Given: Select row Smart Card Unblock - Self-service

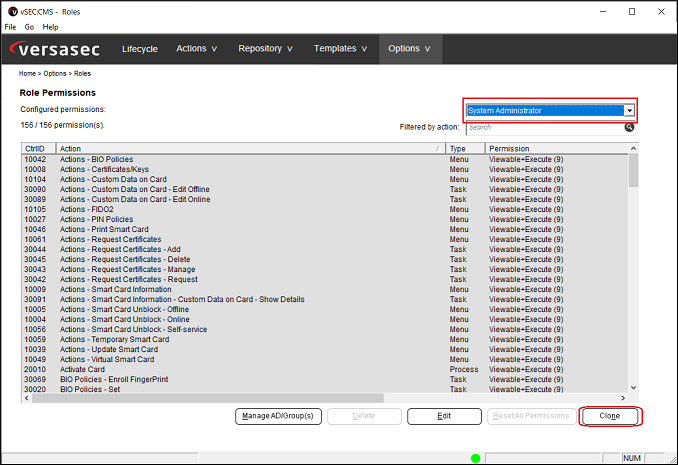Looking at the screenshot, I should coord(325,329).
